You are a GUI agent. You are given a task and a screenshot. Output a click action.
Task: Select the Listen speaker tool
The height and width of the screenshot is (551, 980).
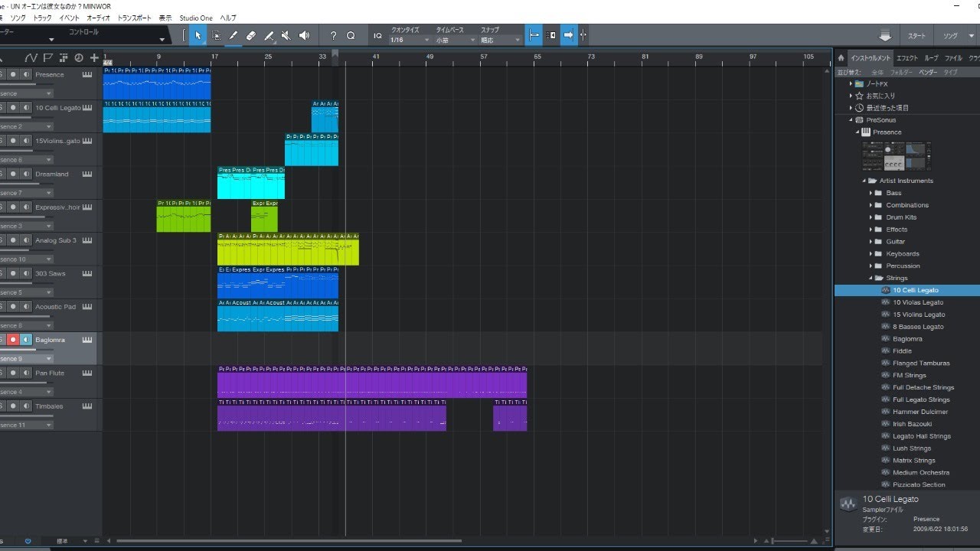pyautogui.click(x=304, y=35)
